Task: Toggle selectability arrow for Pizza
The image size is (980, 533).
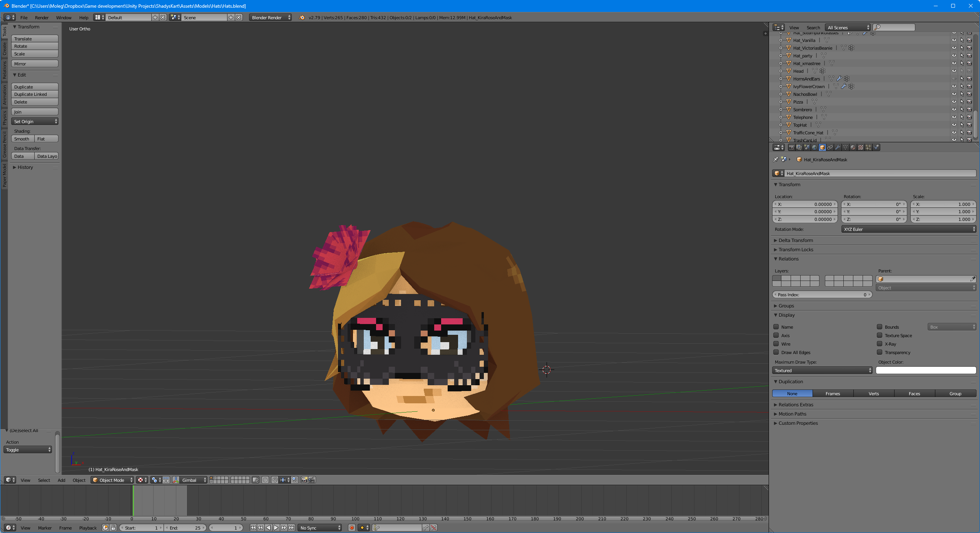Action: pos(962,102)
